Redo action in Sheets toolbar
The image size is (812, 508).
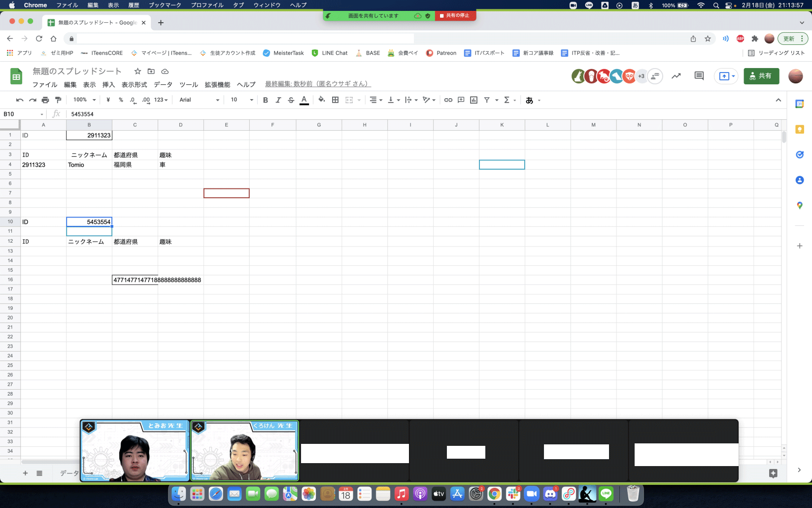tap(33, 100)
